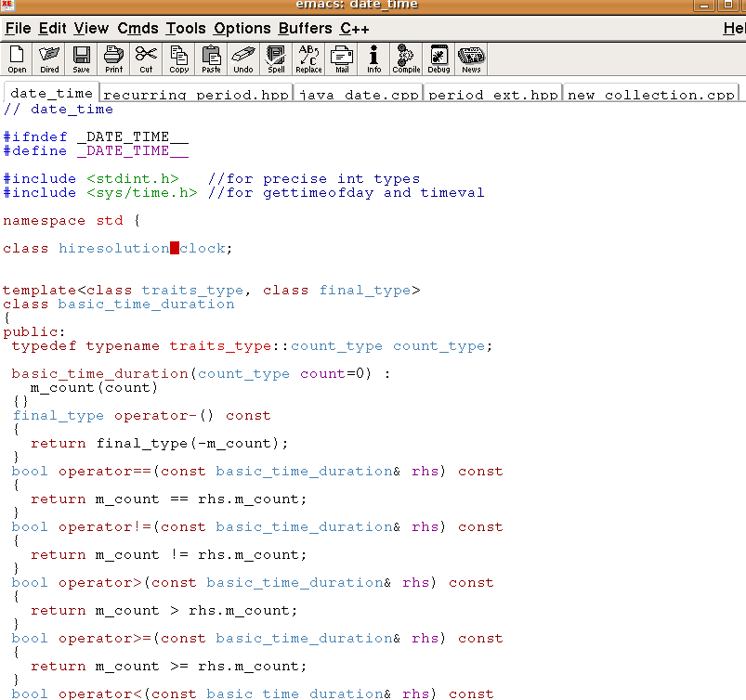Open the Options menu

pos(242,29)
